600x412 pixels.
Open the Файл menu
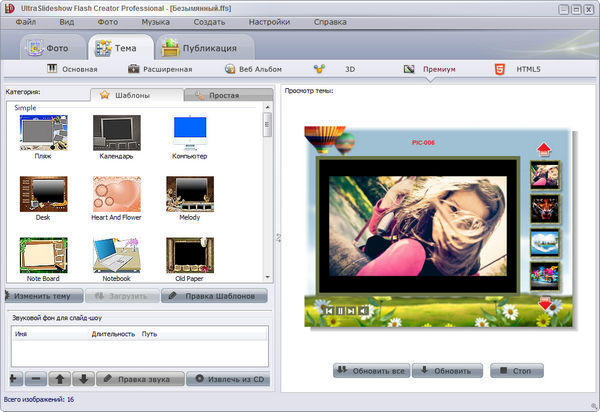click(26, 22)
